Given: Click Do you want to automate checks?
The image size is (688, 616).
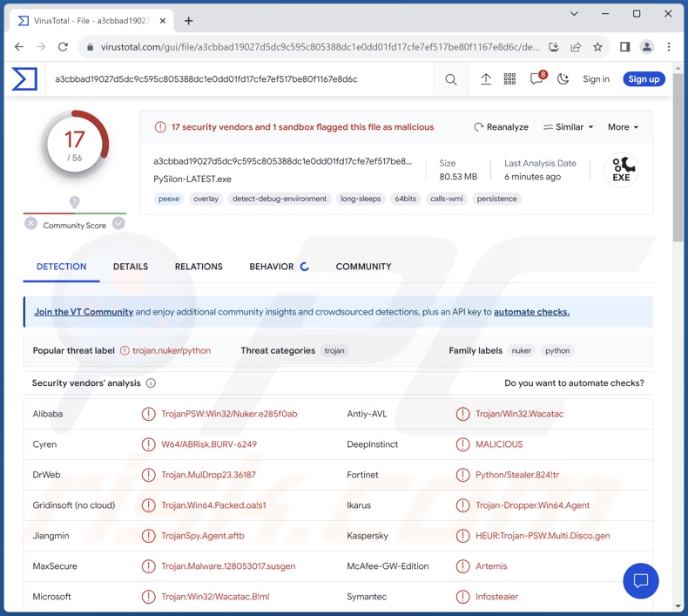Looking at the screenshot, I should (574, 382).
